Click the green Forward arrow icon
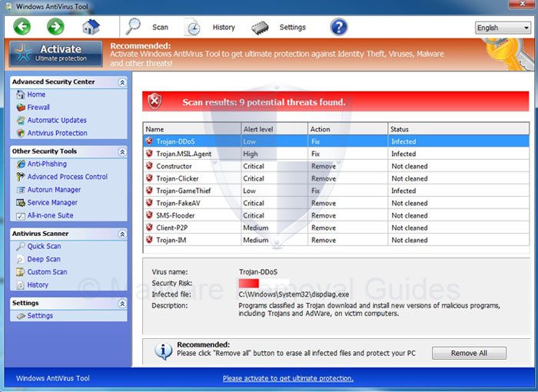This screenshot has width=538, height=392. tap(55, 26)
